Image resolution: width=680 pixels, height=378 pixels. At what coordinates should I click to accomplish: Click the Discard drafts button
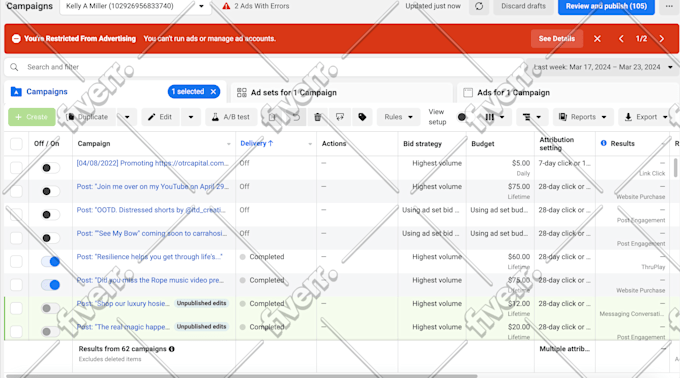click(x=523, y=7)
